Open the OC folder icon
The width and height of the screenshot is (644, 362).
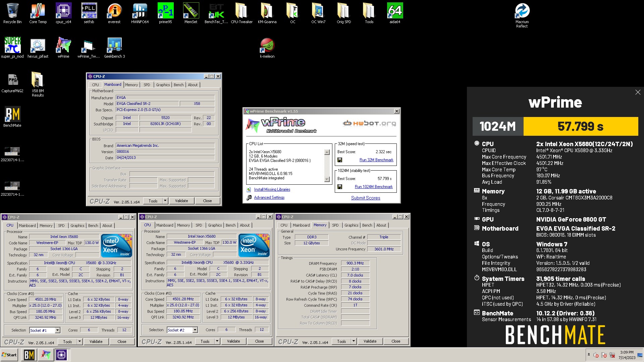tap(292, 13)
